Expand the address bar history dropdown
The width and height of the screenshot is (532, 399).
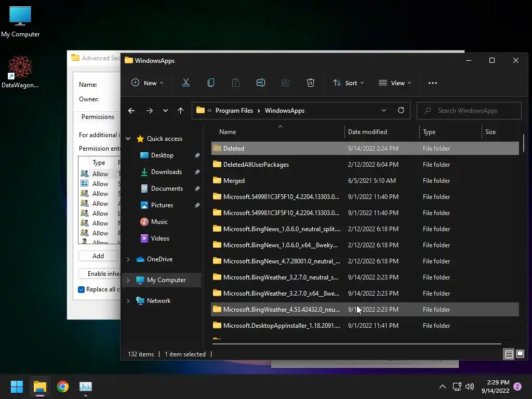coord(384,110)
